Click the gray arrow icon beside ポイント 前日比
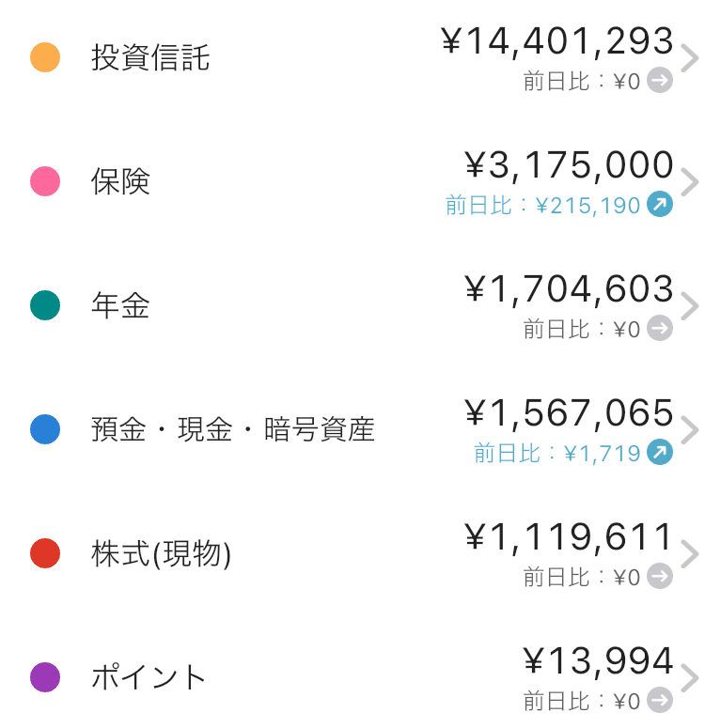 (x=660, y=700)
